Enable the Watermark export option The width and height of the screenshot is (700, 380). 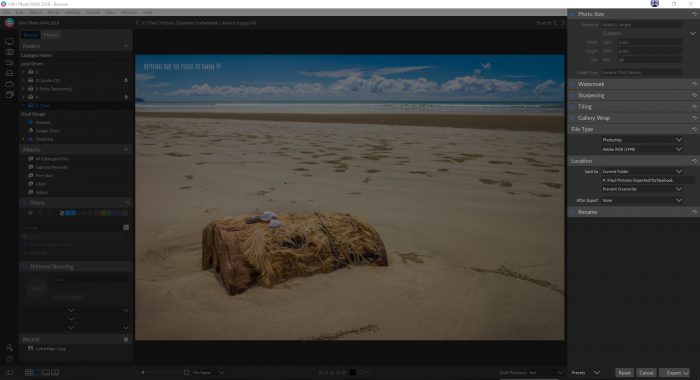click(x=573, y=84)
